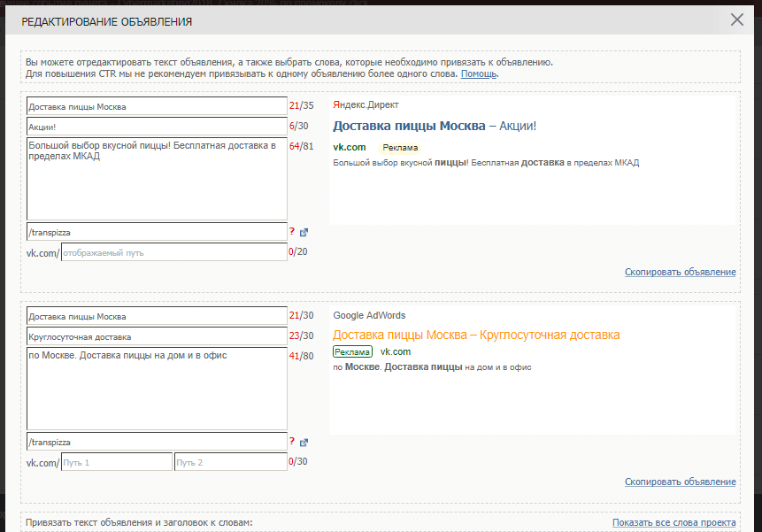Focus the Путь 2 input field
The width and height of the screenshot is (762, 532).
[x=230, y=462]
